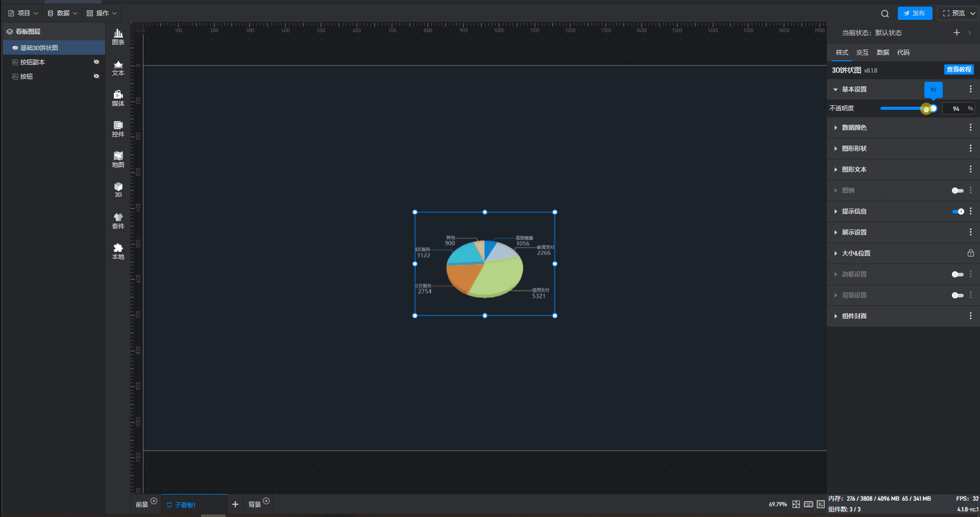Click the search magnifier icon
Image resolution: width=980 pixels, height=517 pixels.
(x=885, y=14)
